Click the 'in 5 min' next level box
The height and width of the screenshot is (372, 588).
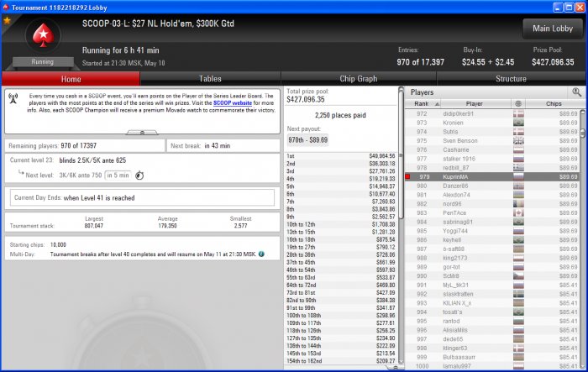coord(118,176)
